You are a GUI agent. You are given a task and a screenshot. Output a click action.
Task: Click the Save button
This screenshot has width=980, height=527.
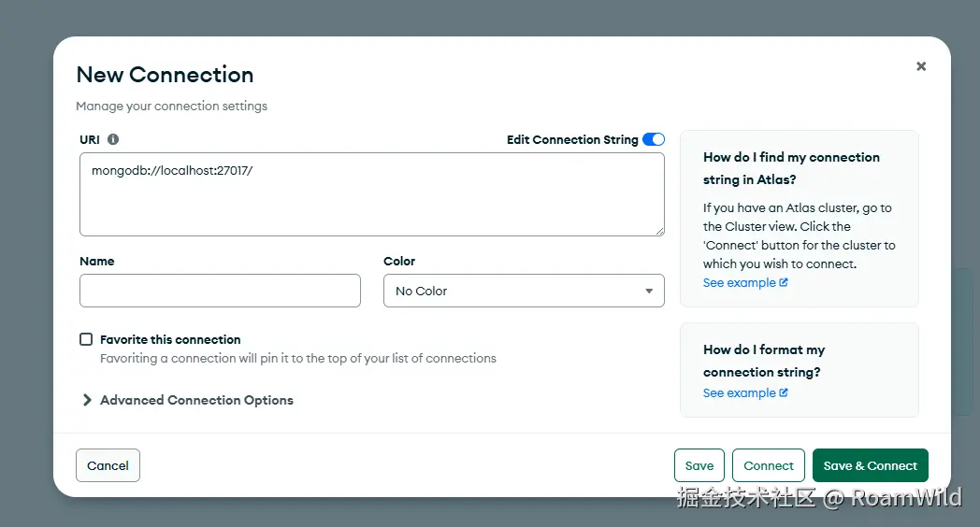tap(699, 465)
